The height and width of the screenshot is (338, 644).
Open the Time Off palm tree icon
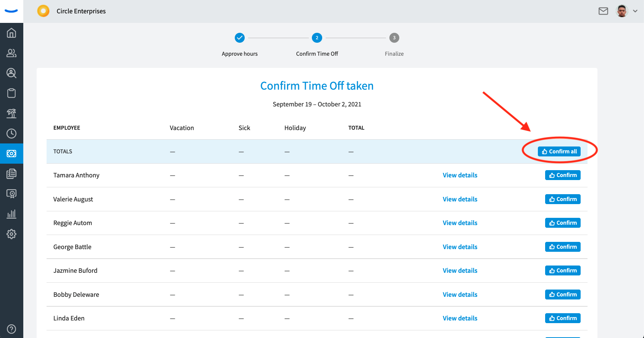[x=11, y=113]
